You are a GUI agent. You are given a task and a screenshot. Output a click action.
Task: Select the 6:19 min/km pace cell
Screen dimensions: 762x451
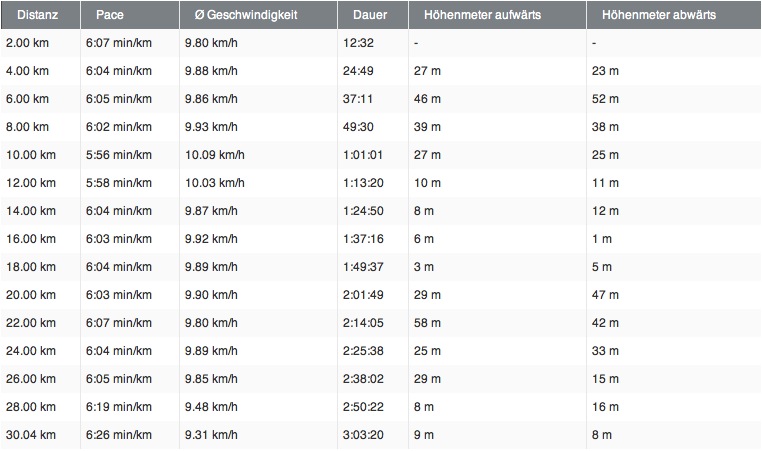coord(124,407)
